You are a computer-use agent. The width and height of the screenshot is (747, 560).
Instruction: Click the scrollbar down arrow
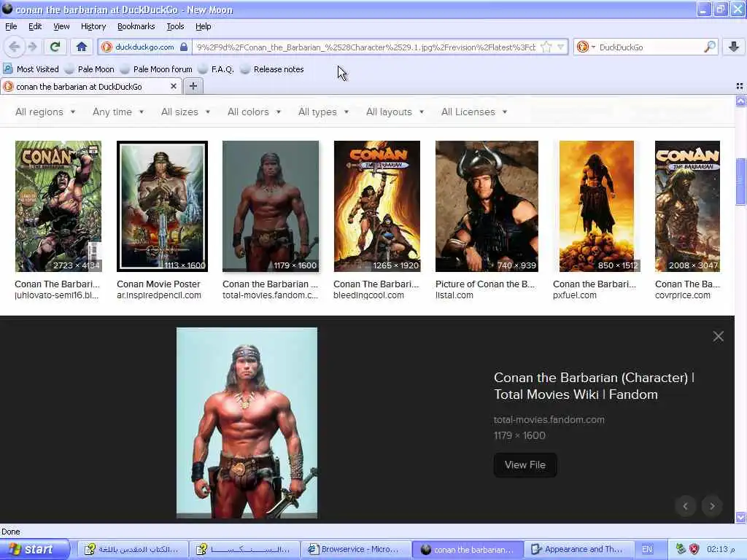[741, 517]
